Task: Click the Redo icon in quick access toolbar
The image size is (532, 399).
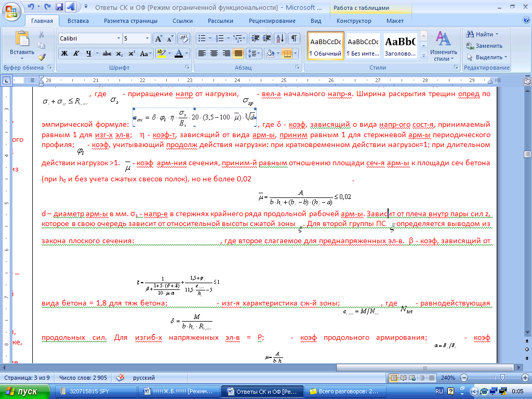Action: [47, 7]
